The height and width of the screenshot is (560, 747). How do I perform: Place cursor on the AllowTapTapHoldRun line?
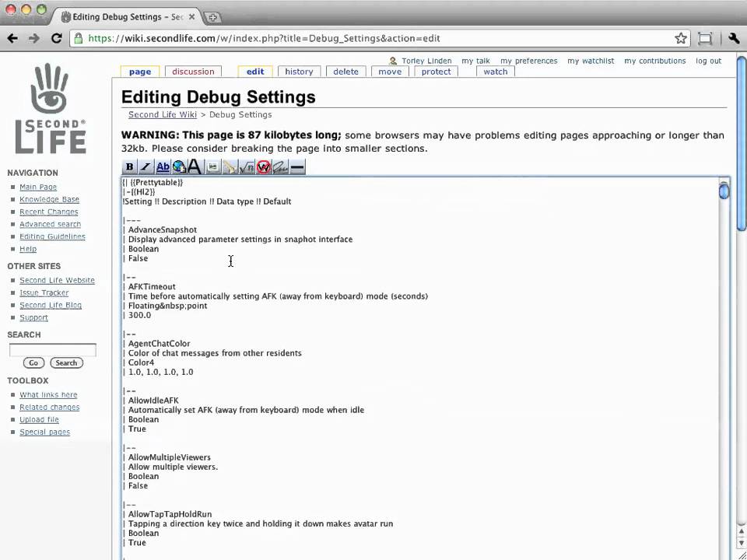pos(170,514)
